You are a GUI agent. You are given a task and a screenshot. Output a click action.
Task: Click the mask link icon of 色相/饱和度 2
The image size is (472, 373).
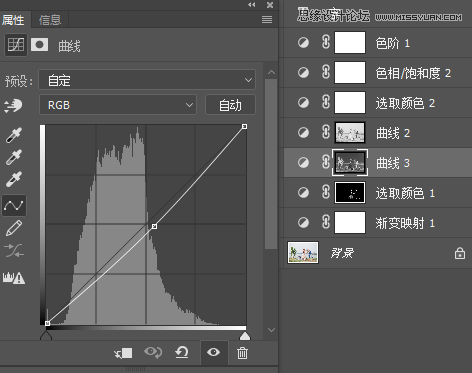326,72
